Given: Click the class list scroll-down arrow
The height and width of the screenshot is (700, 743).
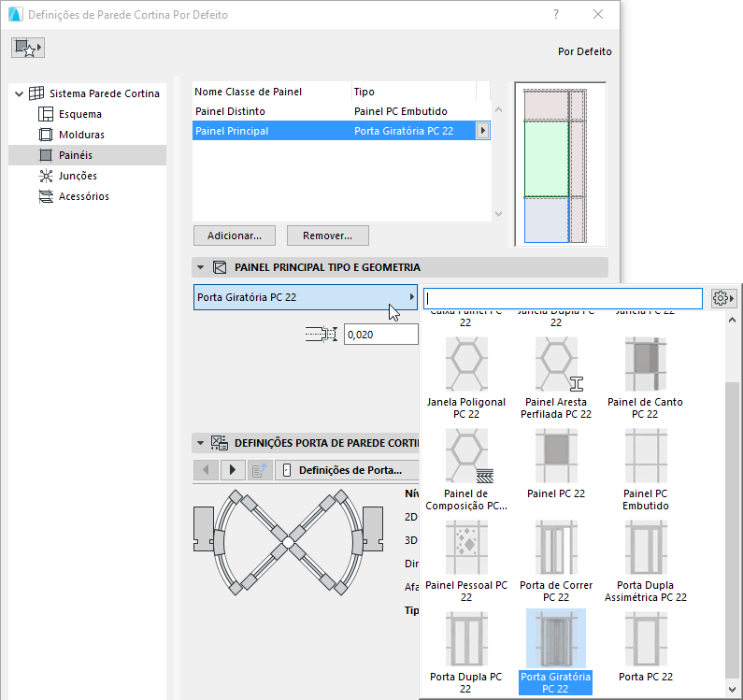Looking at the screenshot, I should point(498,214).
